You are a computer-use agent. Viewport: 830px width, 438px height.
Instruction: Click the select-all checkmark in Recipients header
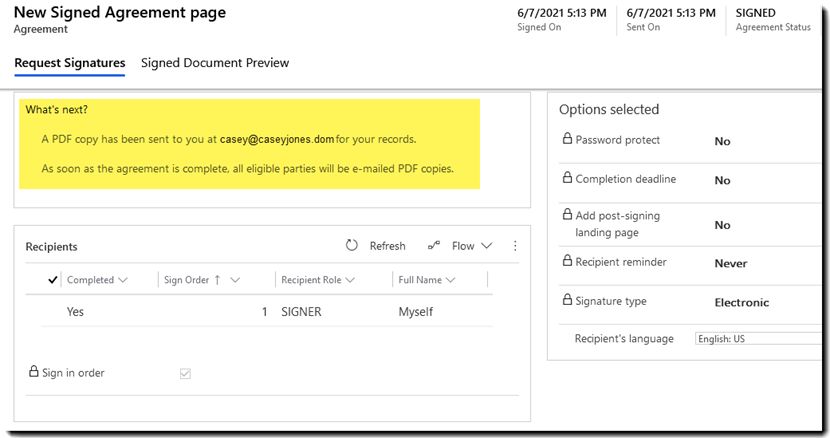(x=52, y=280)
